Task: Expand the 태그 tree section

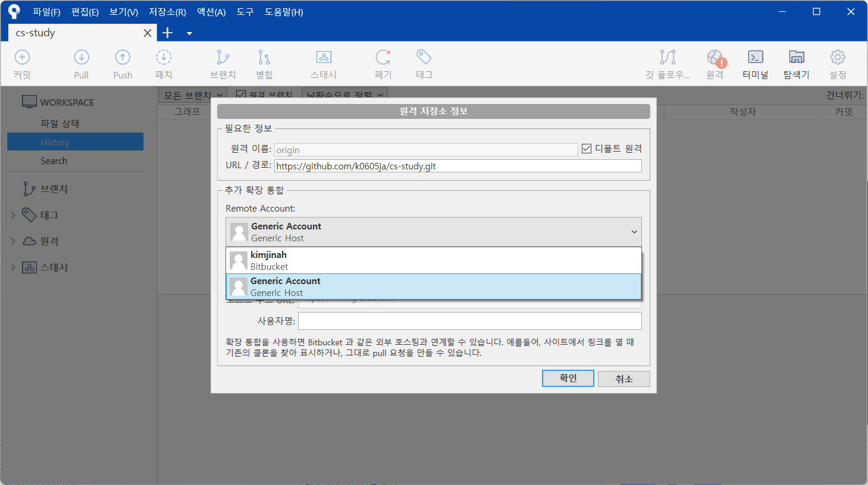Action: click(x=13, y=215)
